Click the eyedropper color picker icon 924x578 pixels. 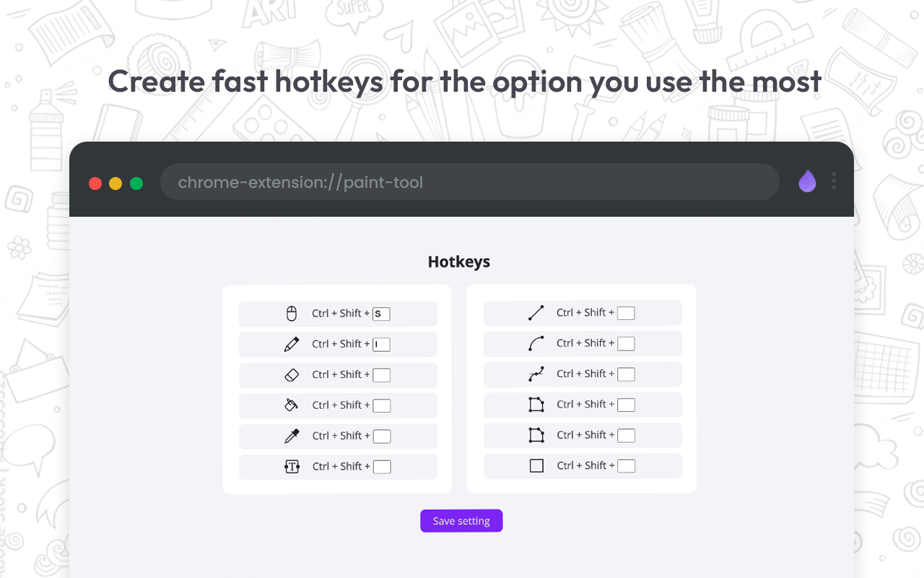click(x=292, y=436)
